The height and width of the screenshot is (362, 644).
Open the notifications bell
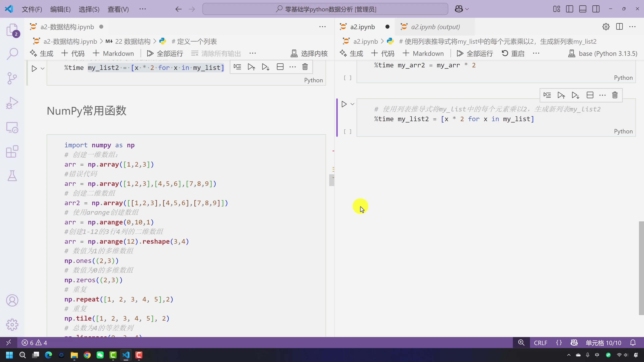(x=633, y=343)
